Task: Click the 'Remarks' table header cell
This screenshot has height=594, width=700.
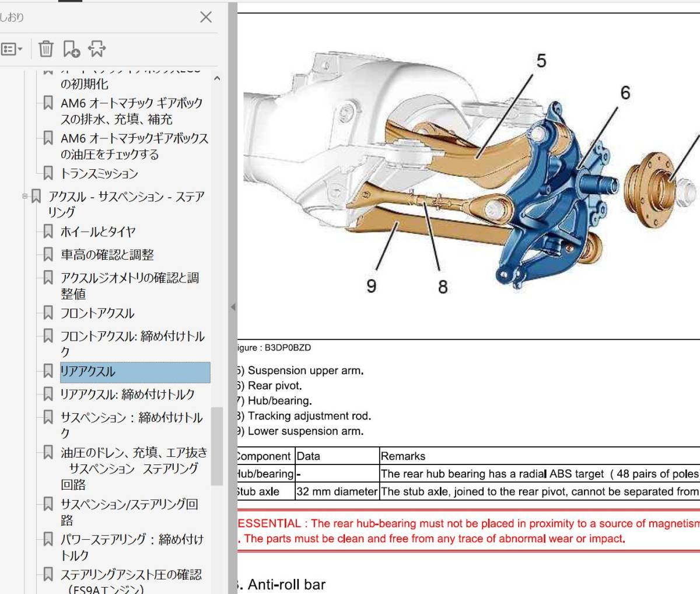Action: [540, 456]
